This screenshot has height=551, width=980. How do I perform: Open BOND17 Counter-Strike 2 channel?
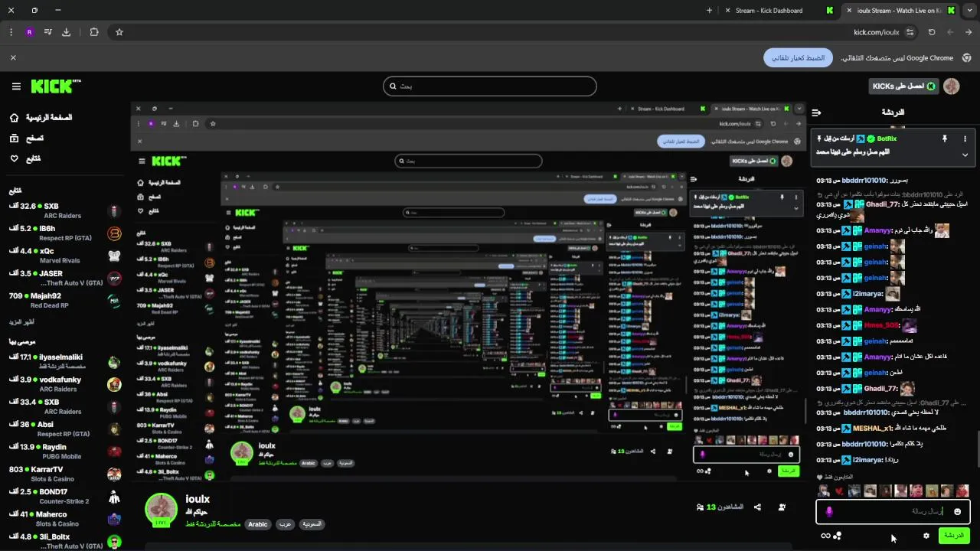[x=65, y=496]
